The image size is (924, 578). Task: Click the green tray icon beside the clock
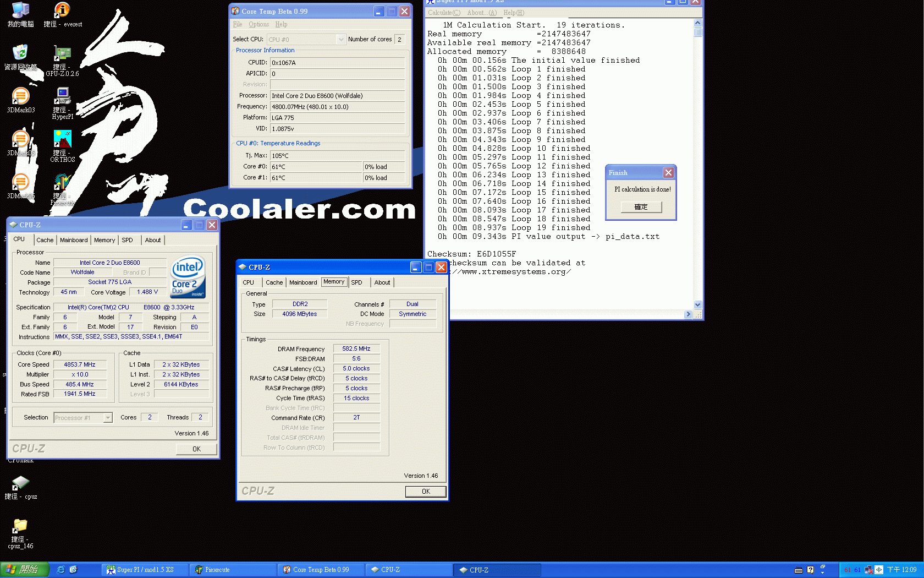click(879, 570)
